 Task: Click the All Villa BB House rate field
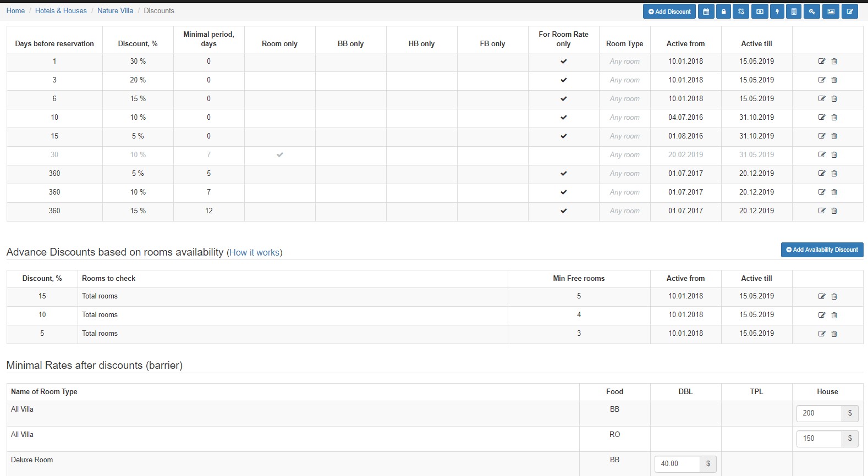[x=819, y=413]
